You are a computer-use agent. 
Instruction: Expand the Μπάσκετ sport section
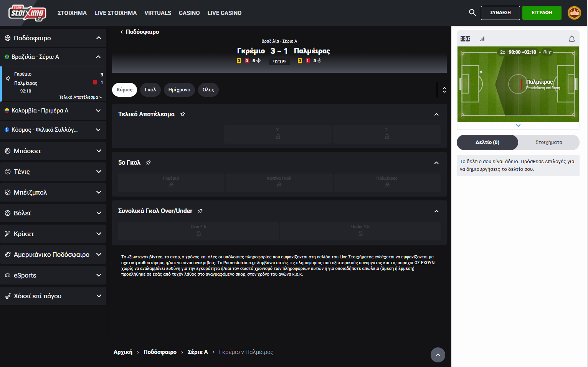tap(53, 151)
